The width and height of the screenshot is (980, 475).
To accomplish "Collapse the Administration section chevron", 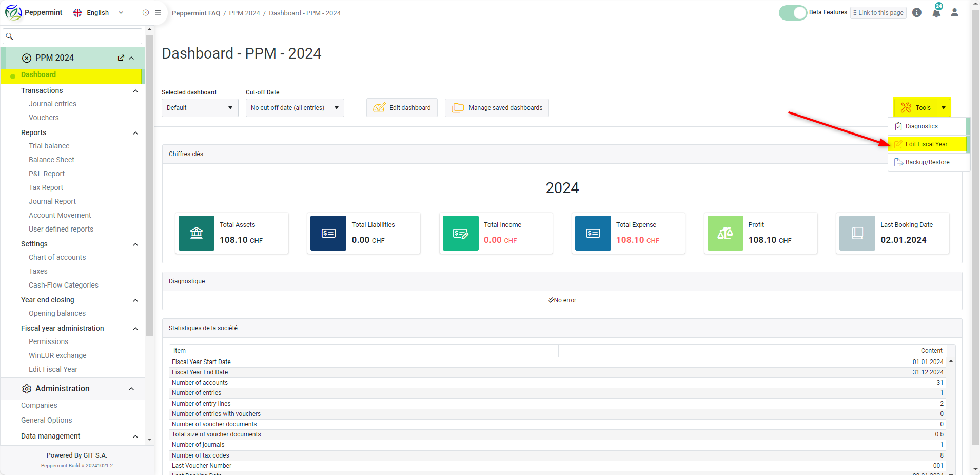I will coord(131,389).
